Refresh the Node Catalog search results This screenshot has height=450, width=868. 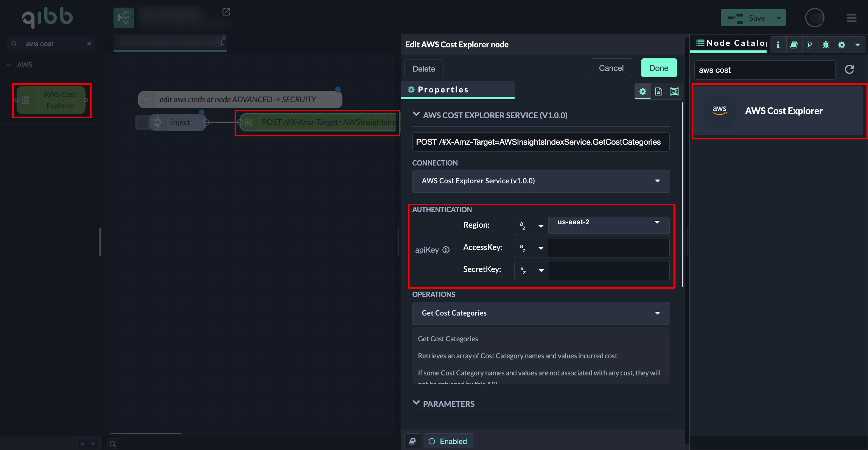(x=849, y=69)
